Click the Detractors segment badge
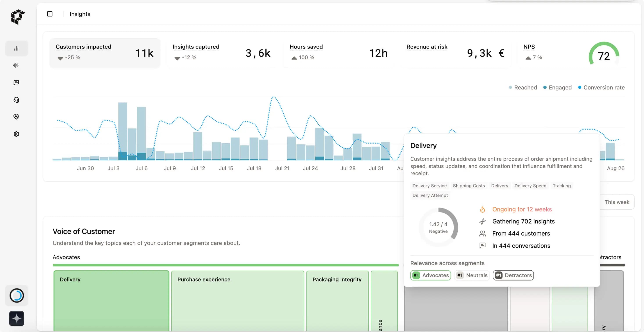 coord(513,275)
